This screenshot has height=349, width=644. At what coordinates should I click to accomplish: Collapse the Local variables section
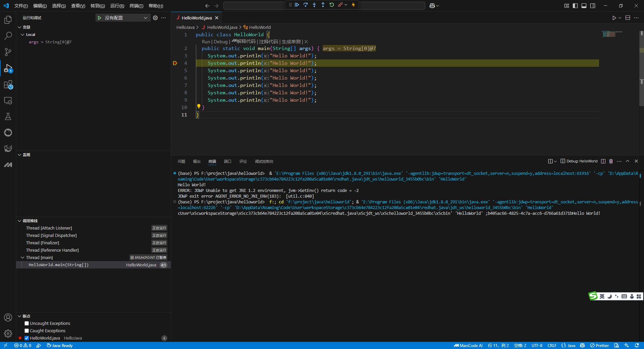pyautogui.click(x=22, y=34)
